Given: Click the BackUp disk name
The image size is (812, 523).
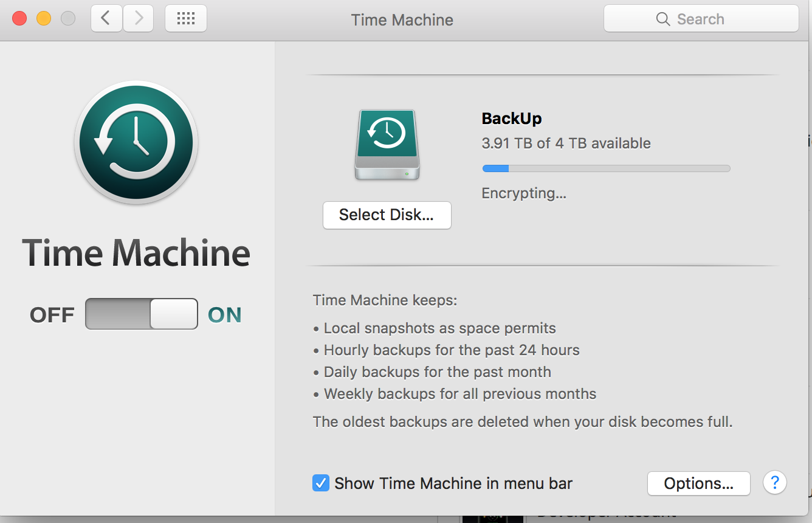Looking at the screenshot, I should click(x=512, y=119).
